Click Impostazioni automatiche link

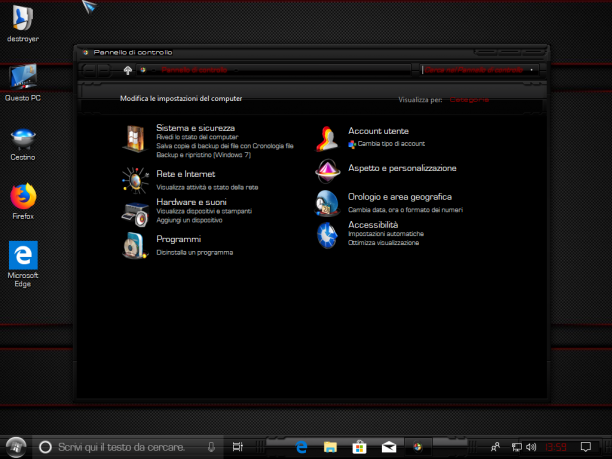(x=386, y=234)
